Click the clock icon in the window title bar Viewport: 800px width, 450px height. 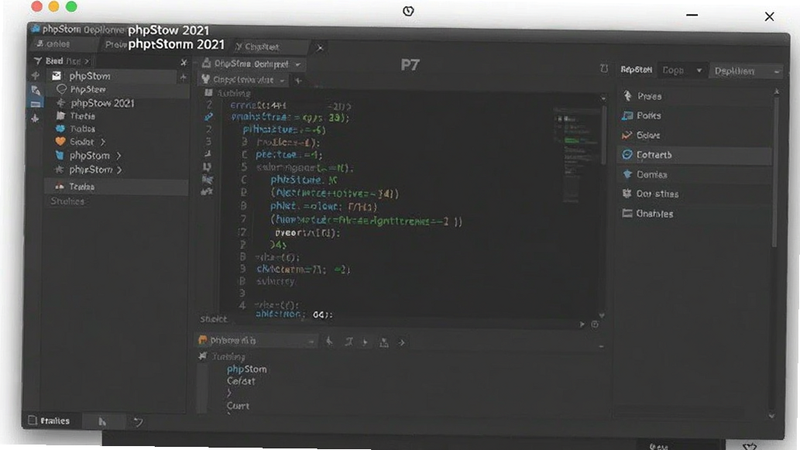click(408, 11)
